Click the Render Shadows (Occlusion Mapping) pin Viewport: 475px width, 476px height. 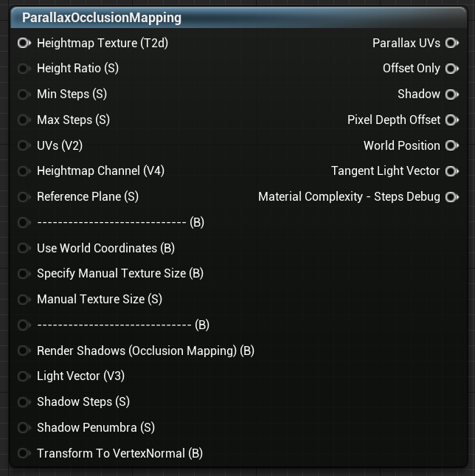click(24, 351)
